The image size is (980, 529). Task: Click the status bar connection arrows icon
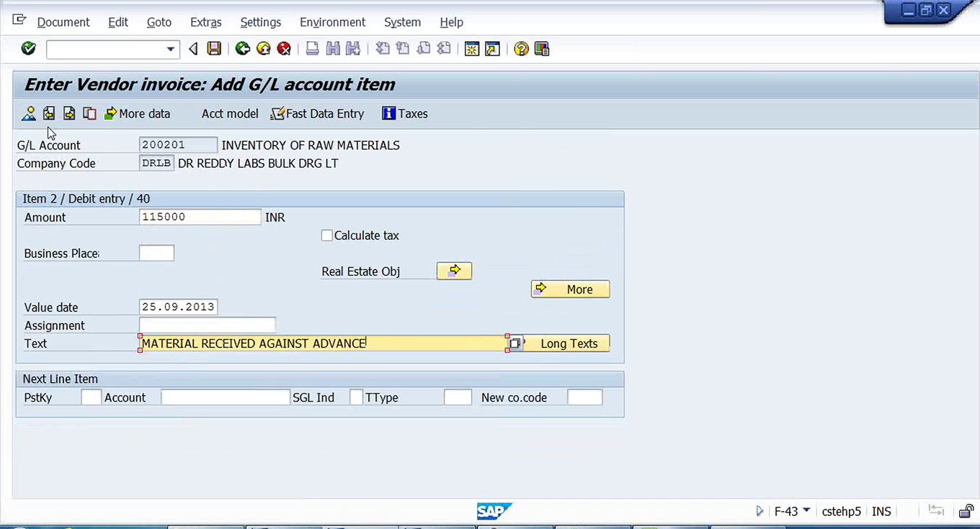pos(936,510)
